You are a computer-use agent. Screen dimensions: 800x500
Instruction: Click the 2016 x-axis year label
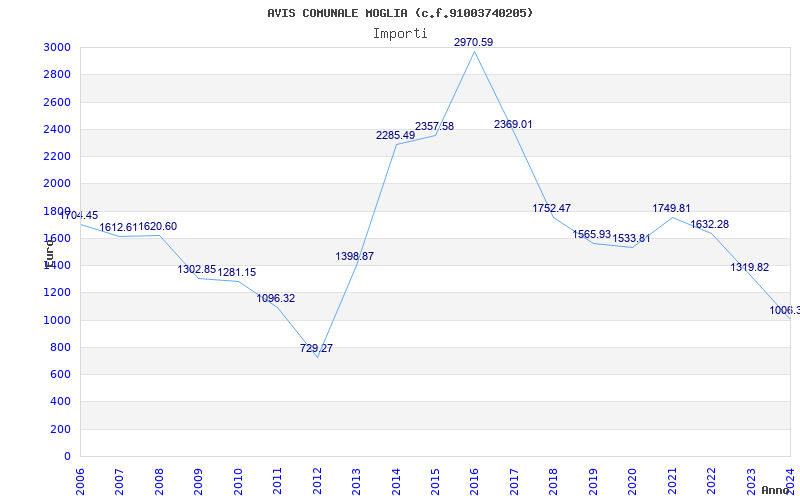coord(474,481)
